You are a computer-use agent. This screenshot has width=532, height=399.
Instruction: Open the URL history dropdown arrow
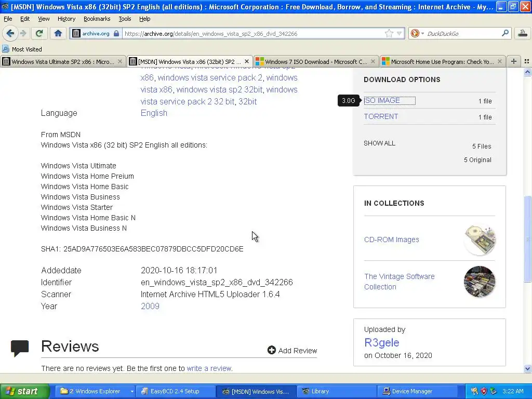coord(400,33)
